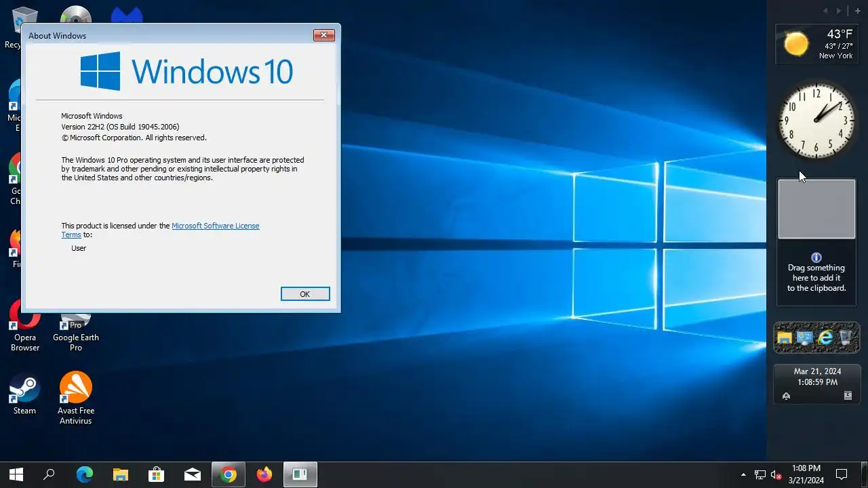Select the About Windows taskbar button
This screenshot has width=868, height=488.
coord(300,474)
